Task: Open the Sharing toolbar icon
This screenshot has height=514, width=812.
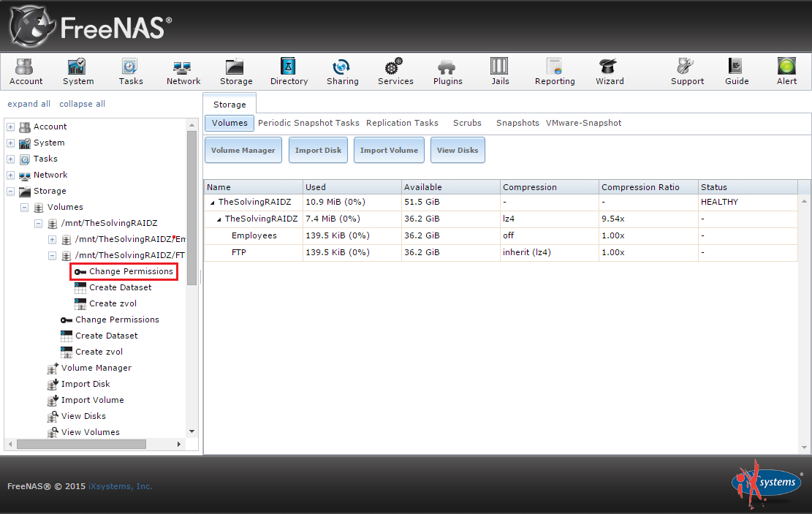Action: pos(342,72)
